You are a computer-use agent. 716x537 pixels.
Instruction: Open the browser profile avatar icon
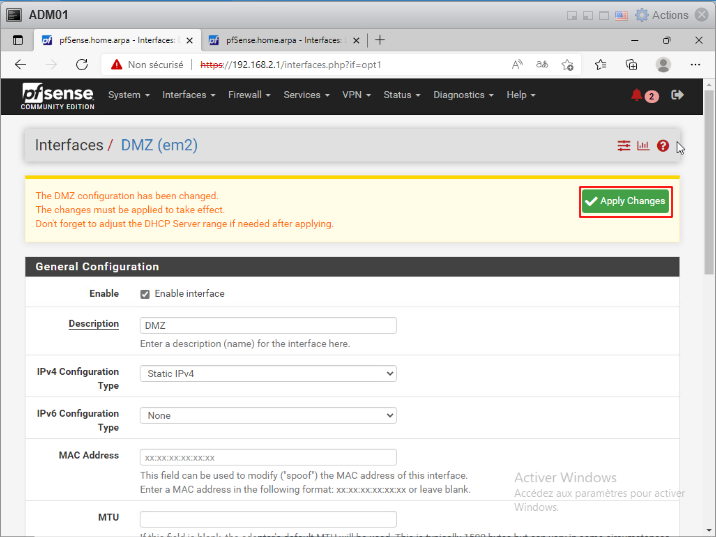click(x=662, y=64)
